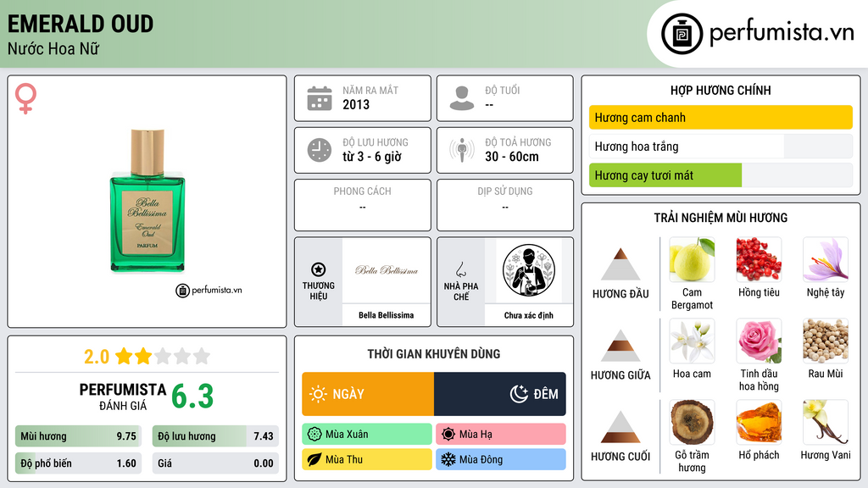Click the base notes pyramid icon
The width and height of the screenshot is (868, 488).
tap(620, 427)
